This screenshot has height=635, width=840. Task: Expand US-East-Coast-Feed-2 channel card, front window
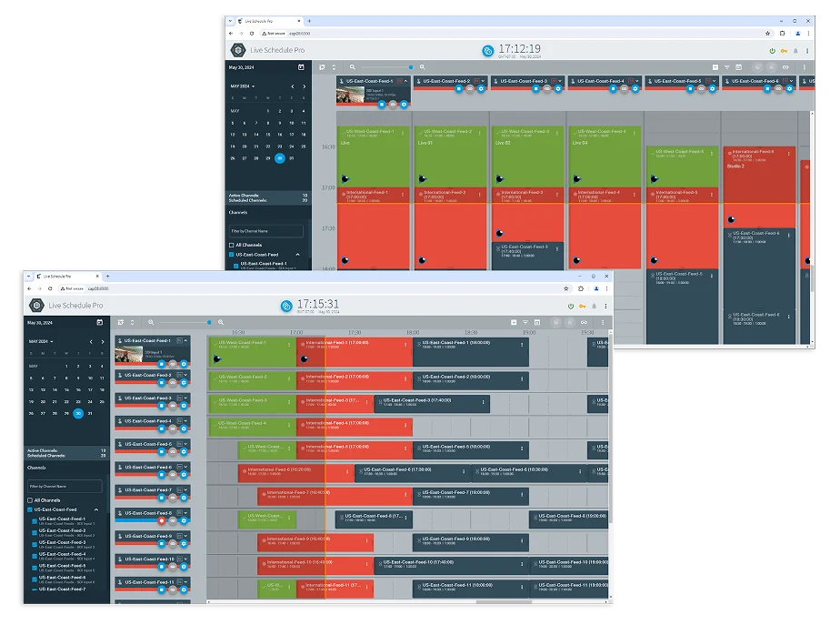pos(185,375)
